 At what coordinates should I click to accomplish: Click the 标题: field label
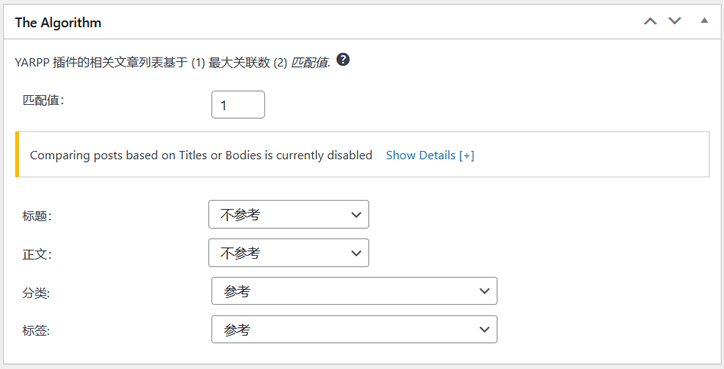(x=37, y=216)
